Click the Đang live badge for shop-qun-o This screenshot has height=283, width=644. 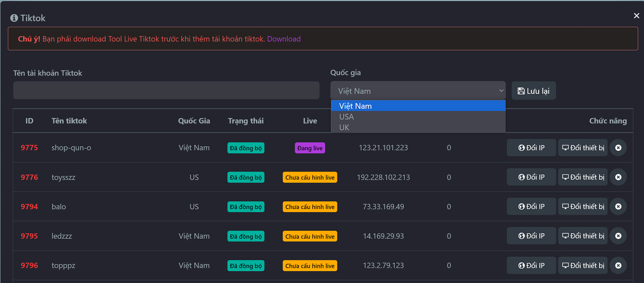pyautogui.click(x=310, y=148)
